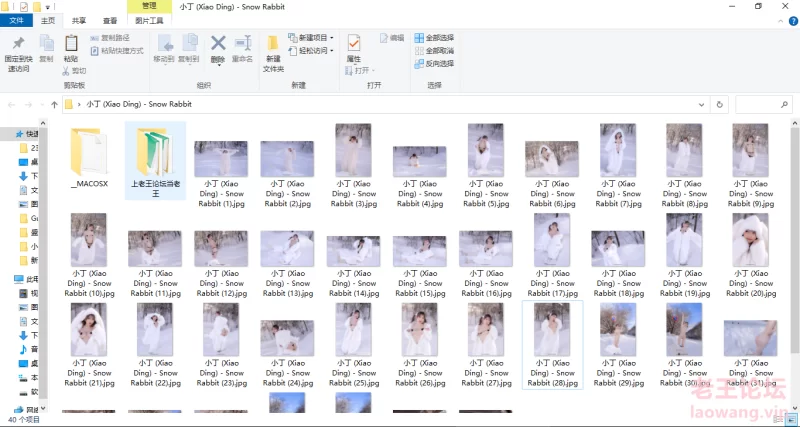The width and height of the screenshot is (800, 427).
Task: Switch to the Share (共享) ribbon tab
Action: [79, 21]
